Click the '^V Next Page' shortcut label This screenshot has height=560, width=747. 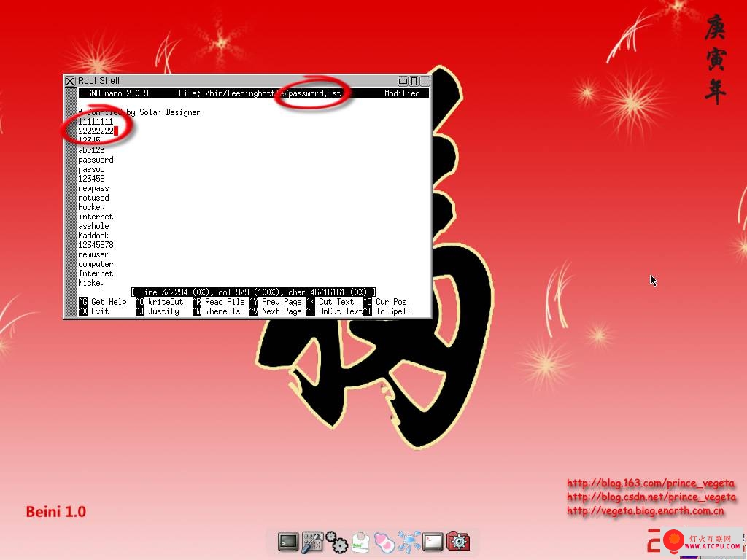point(276,311)
